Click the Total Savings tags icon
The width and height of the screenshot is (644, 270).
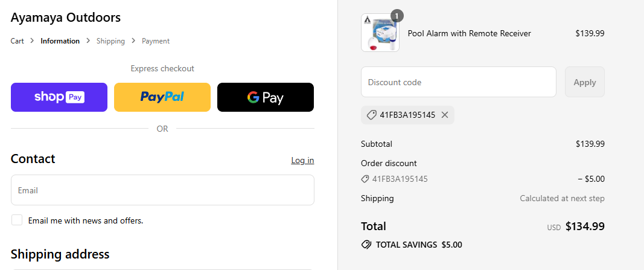click(366, 245)
